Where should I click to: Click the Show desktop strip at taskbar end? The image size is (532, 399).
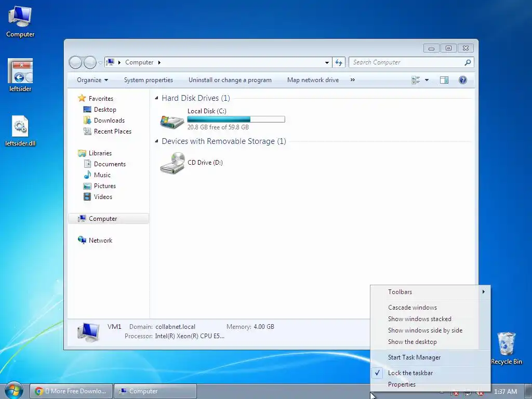tap(528, 391)
